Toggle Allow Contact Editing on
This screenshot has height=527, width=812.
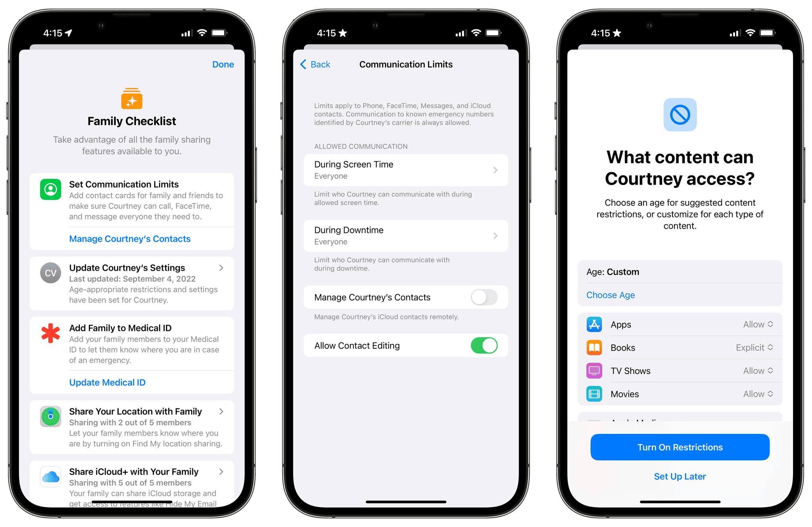pyautogui.click(x=487, y=345)
